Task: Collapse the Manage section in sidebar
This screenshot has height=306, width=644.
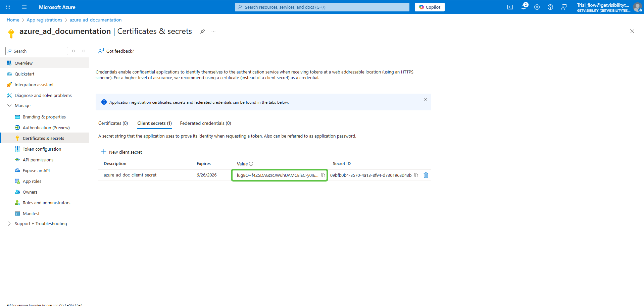Action: click(9, 105)
